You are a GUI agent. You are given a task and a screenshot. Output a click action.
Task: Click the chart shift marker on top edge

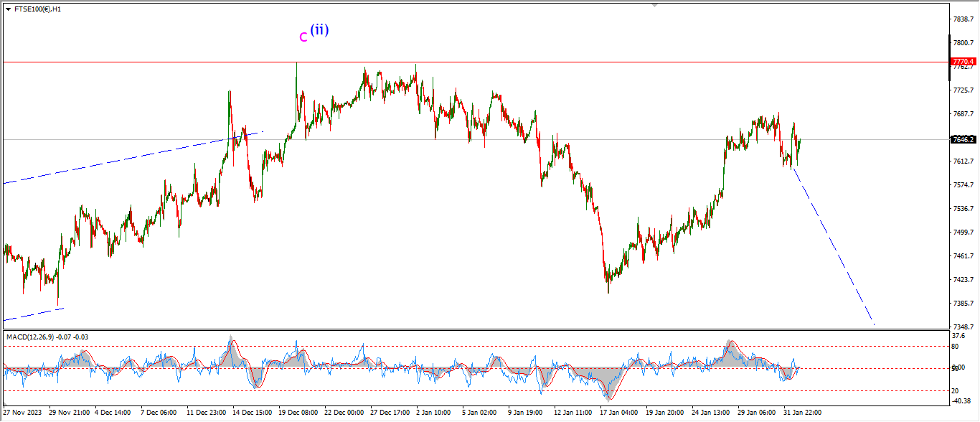click(x=654, y=5)
